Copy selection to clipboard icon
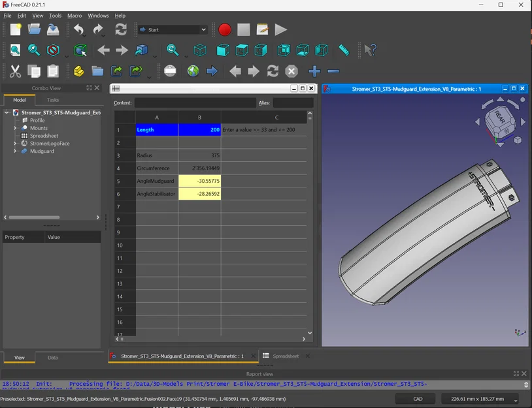The height and width of the screenshot is (408, 532). click(34, 71)
